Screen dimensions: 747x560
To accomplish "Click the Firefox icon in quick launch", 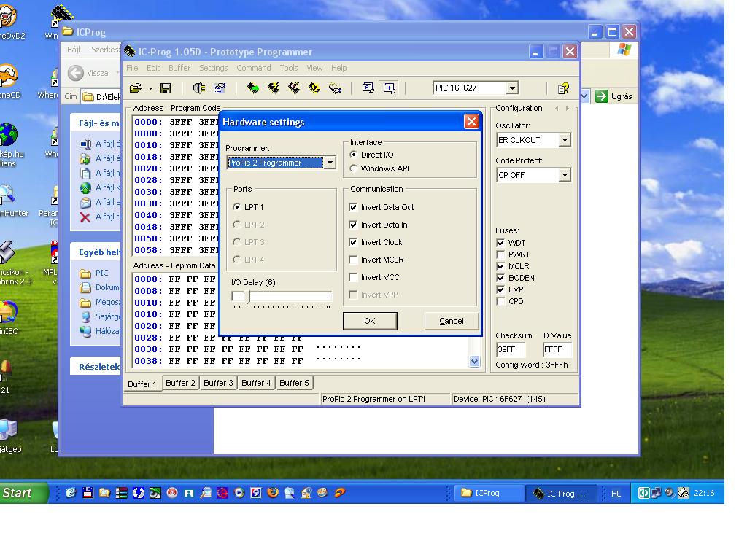I will coord(273,493).
